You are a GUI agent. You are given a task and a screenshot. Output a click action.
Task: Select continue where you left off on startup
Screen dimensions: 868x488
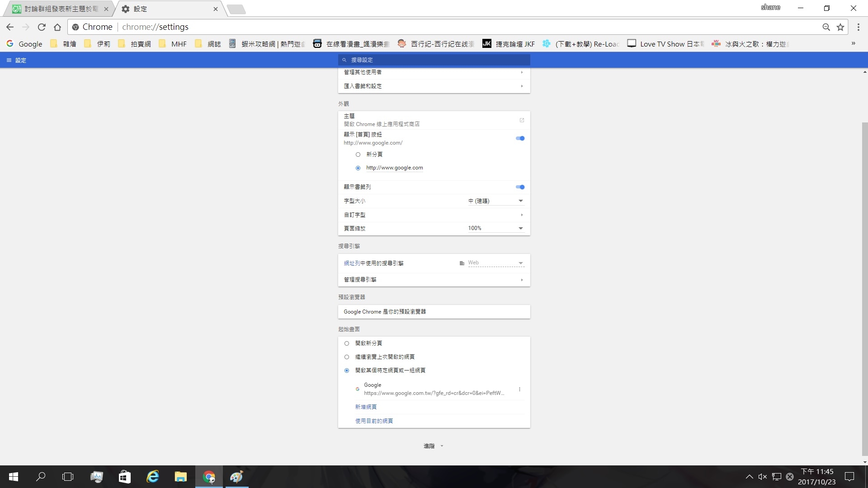coord(347,357)
